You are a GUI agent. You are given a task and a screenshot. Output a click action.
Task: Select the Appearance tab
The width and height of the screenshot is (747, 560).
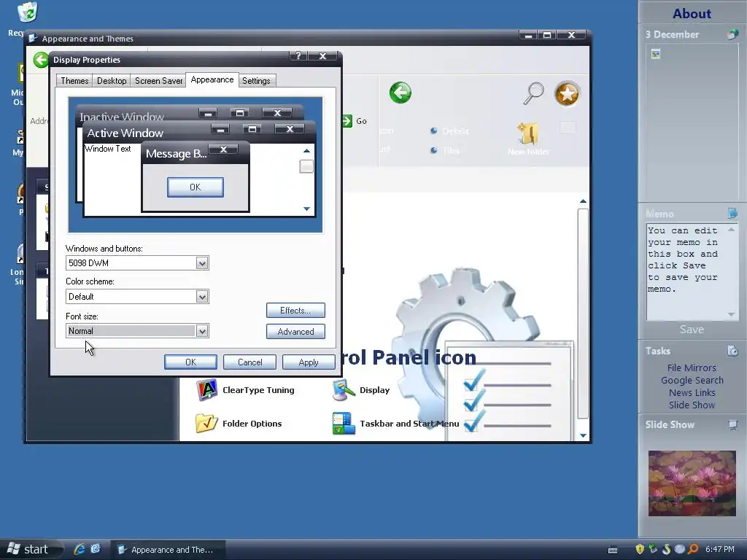click(x=212, y=80)
